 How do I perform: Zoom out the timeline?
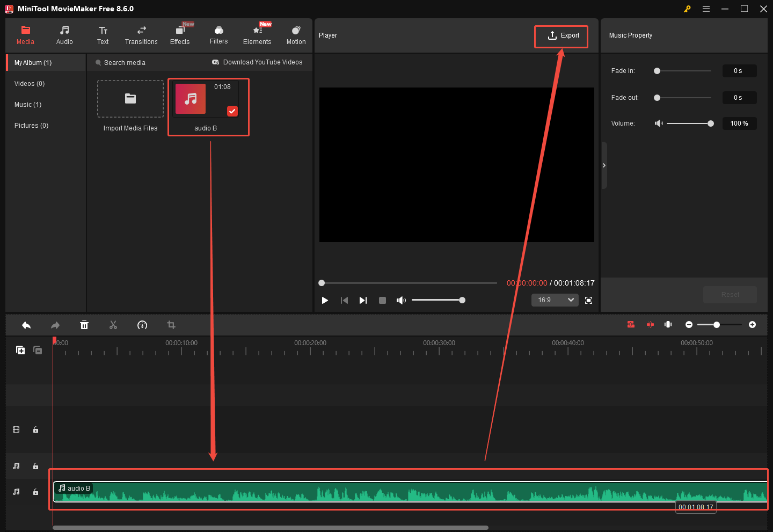(x=689, y=324)
